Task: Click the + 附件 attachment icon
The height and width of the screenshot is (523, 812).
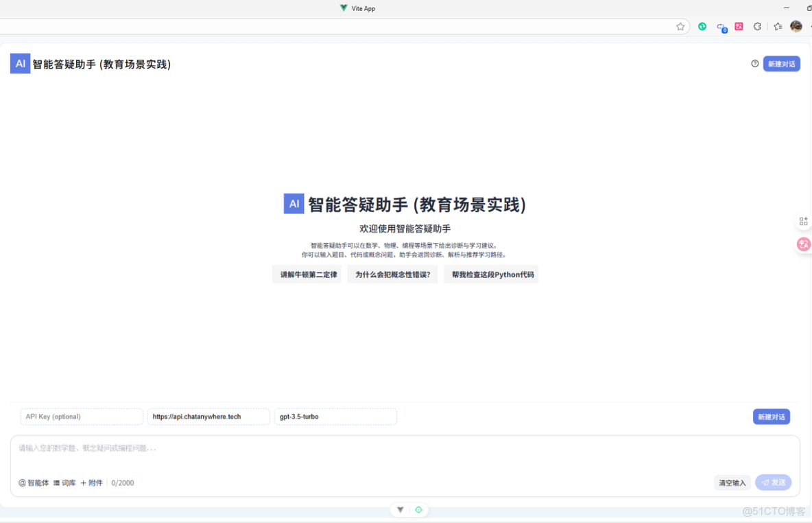Action: click(x=91, y=483)
